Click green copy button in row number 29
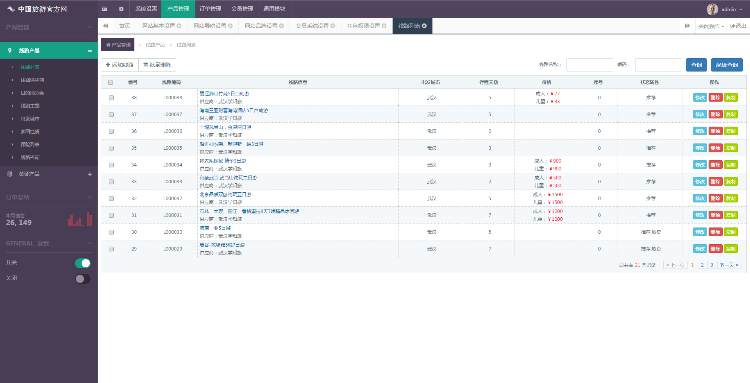The width and height of the screenshot is (750, 383). pyautogui.click(x=731, y=249)
